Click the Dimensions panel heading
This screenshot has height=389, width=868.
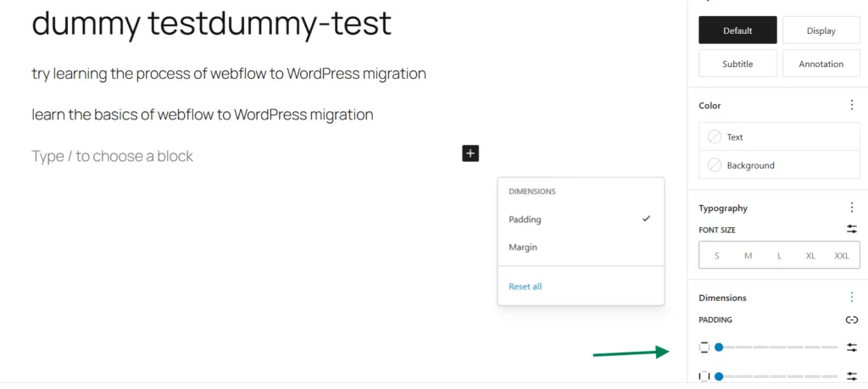722,297
